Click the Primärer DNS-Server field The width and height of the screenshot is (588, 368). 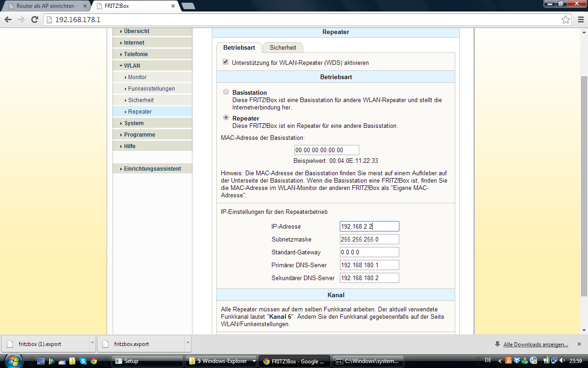[x=369, y=265]
